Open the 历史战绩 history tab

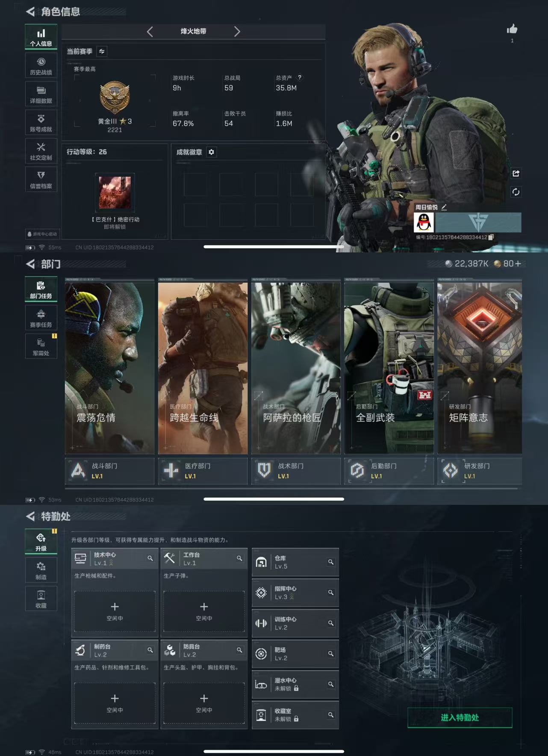click(41, 66)
